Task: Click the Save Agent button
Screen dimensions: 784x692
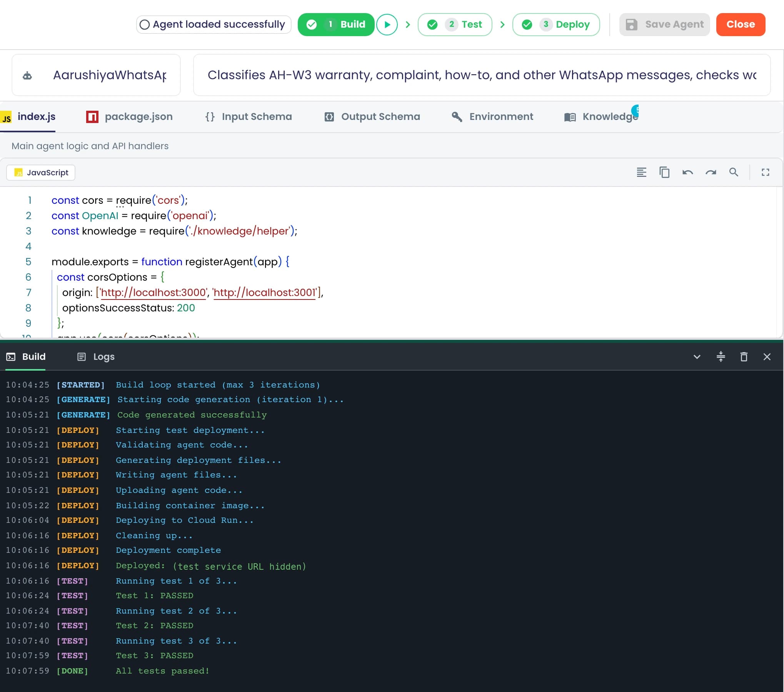Action: [x=664, y=25]
